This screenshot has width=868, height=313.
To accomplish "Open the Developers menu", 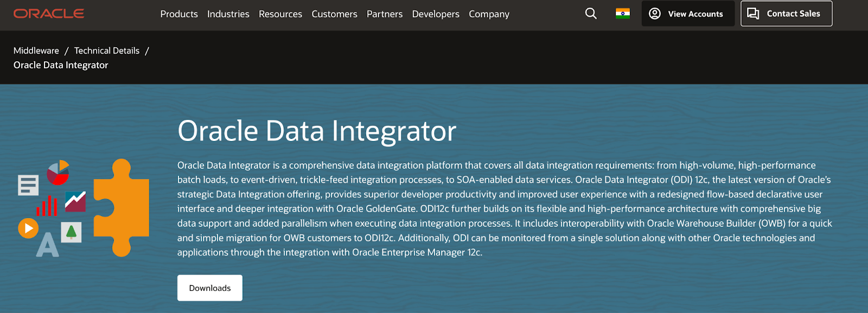I will pos(436,14).
